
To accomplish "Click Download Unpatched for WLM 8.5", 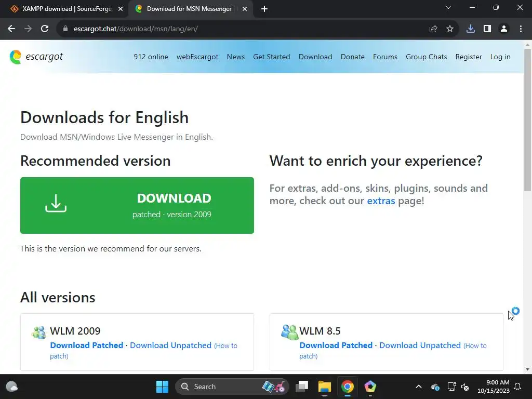I will tap(420, 345).
